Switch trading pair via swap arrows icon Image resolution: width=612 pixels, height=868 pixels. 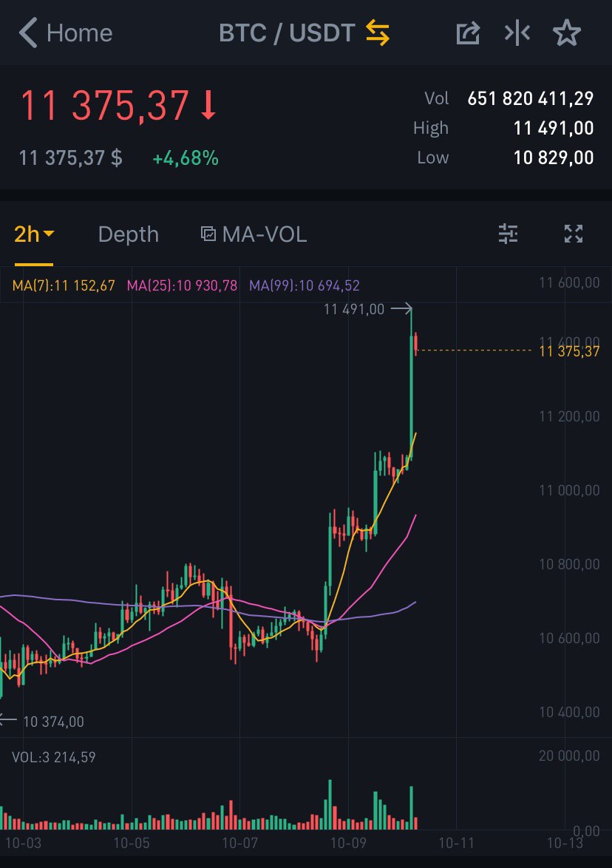click(377, 33)
